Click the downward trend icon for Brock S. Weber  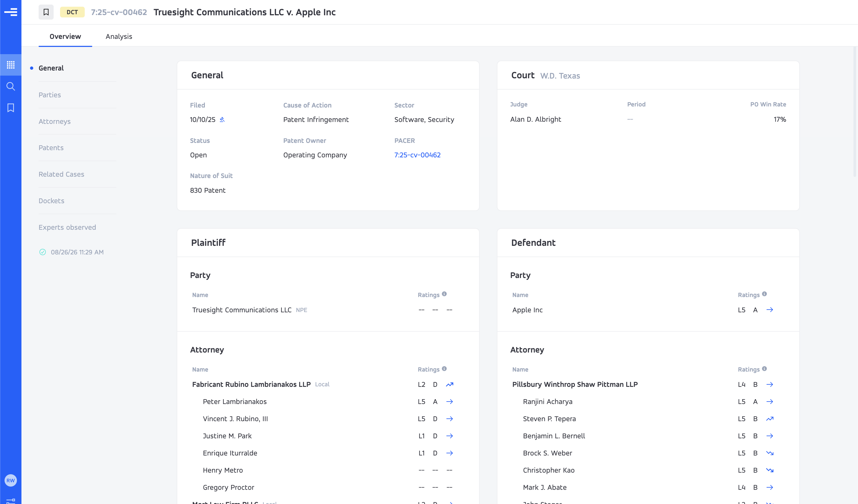point(770,453)
